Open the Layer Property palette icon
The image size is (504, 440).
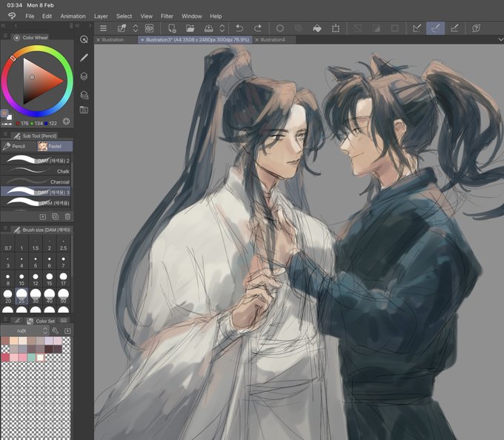84,95
